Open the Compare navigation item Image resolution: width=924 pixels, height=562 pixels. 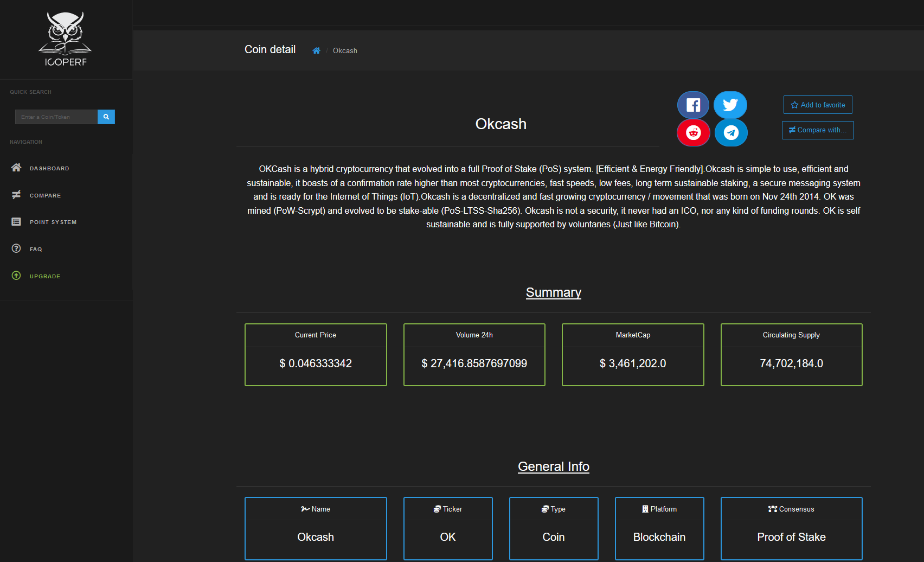(x=45, y=195)
